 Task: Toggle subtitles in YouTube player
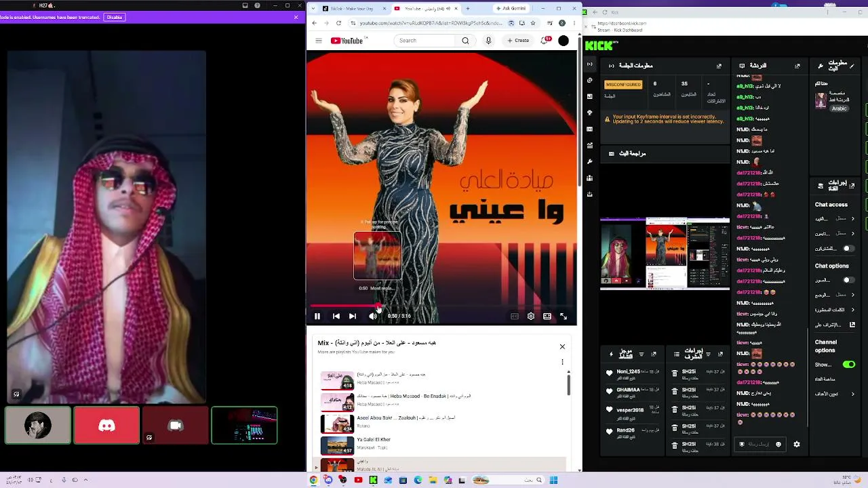515,316
